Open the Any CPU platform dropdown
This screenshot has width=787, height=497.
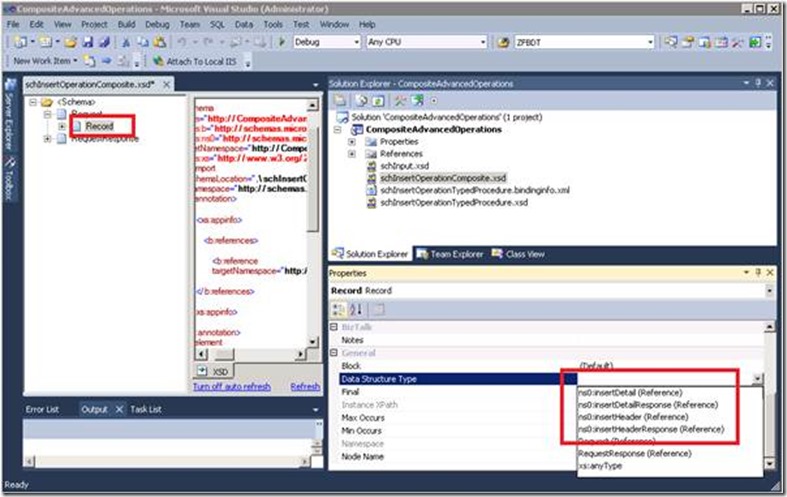(x=483, y=42)
